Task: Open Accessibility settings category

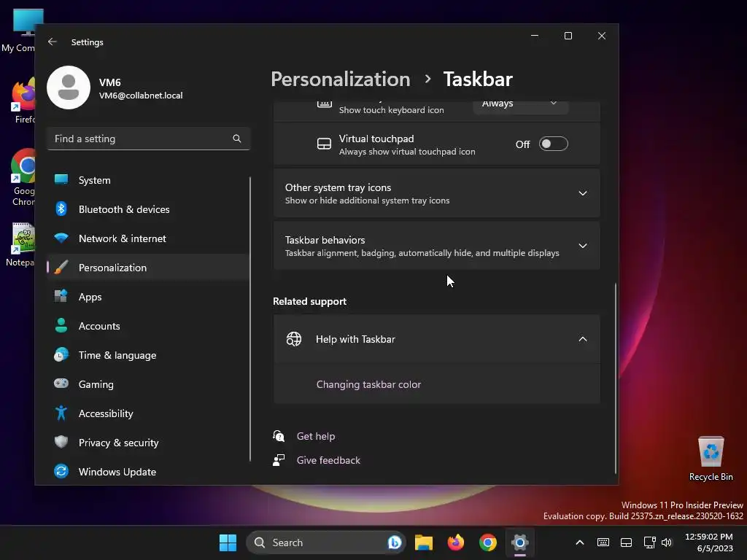Action: (x=148, y=413)
